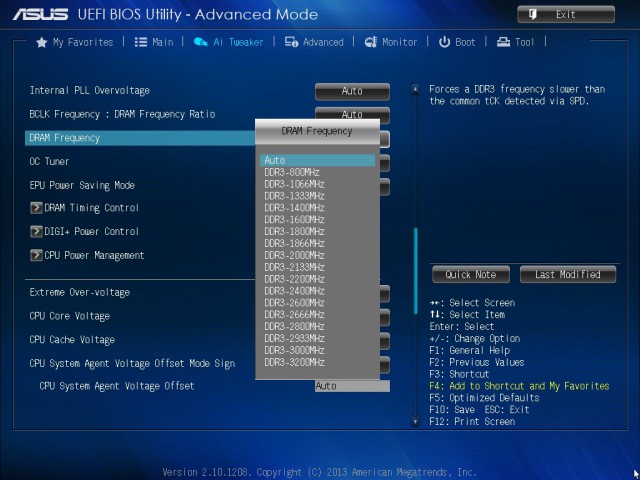Click F4 Add to Shortcut hint text
Screen dimensions: 640x480
[x=519, y=386]
